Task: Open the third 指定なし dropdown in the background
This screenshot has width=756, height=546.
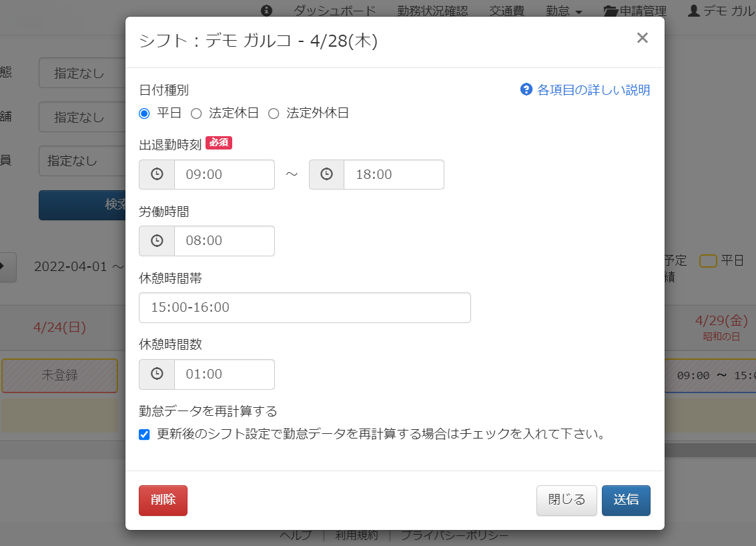Action: (82, 161)
